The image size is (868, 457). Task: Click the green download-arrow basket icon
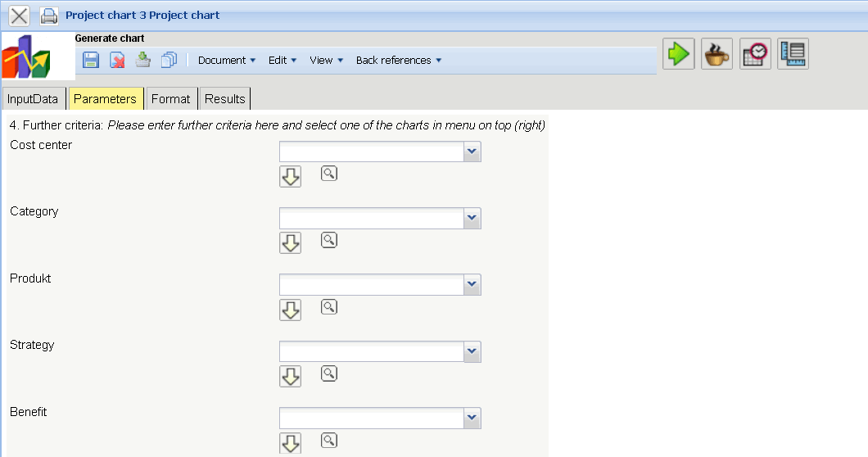coord(143,59)
